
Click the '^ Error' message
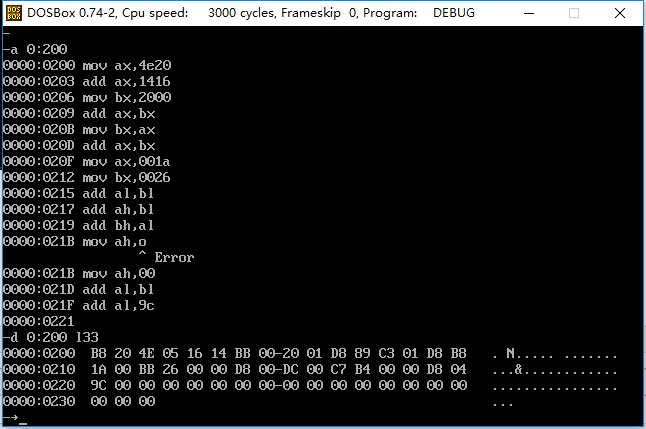point(166,257)
